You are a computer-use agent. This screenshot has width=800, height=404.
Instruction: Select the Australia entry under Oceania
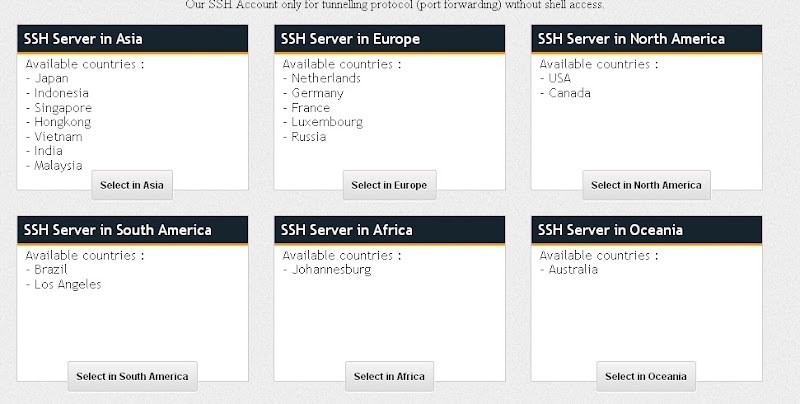click(573, 269)
